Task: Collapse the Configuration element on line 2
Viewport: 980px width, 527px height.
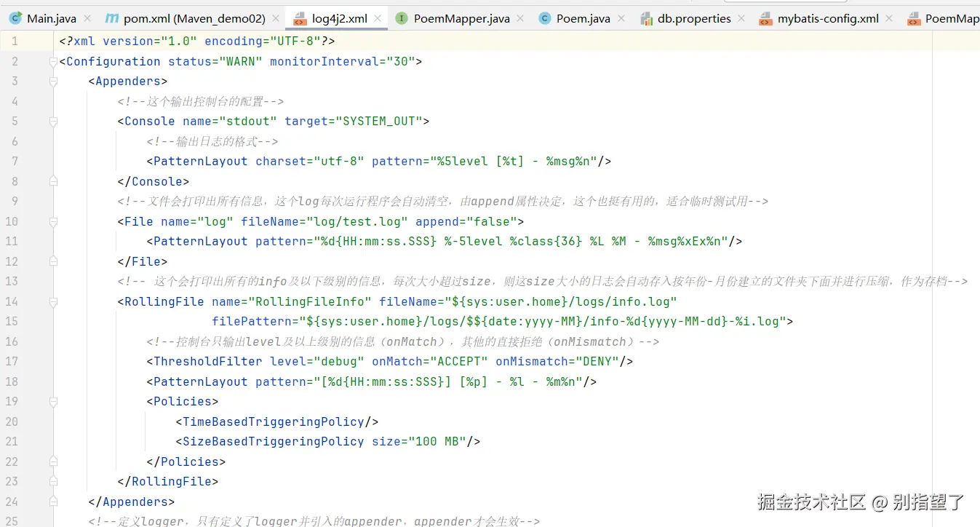Action: coord(53,62)
